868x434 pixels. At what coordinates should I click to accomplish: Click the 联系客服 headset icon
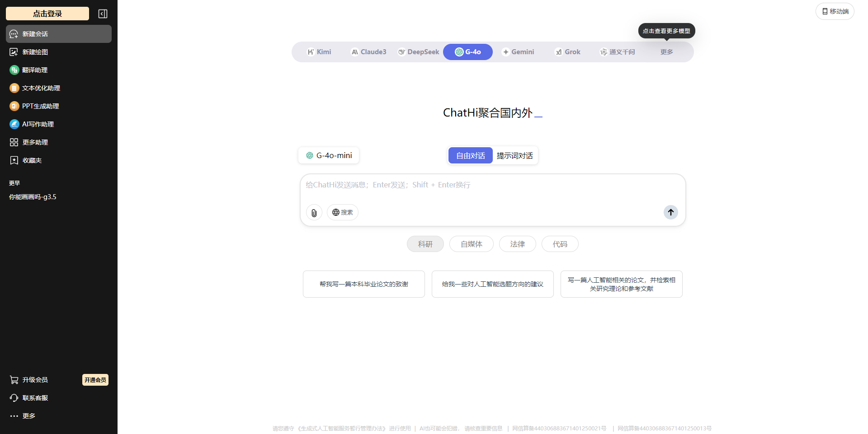(x=14, y=398)
